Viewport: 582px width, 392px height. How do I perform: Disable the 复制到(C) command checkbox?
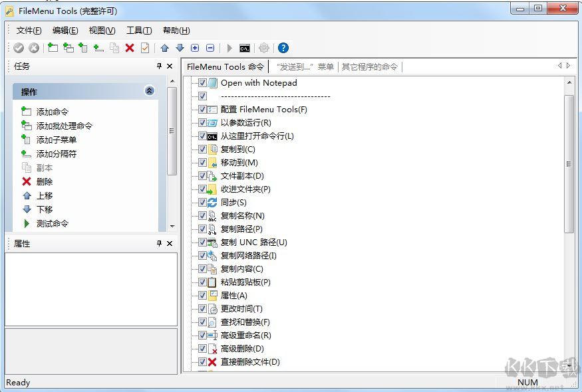tap(203, 149)
